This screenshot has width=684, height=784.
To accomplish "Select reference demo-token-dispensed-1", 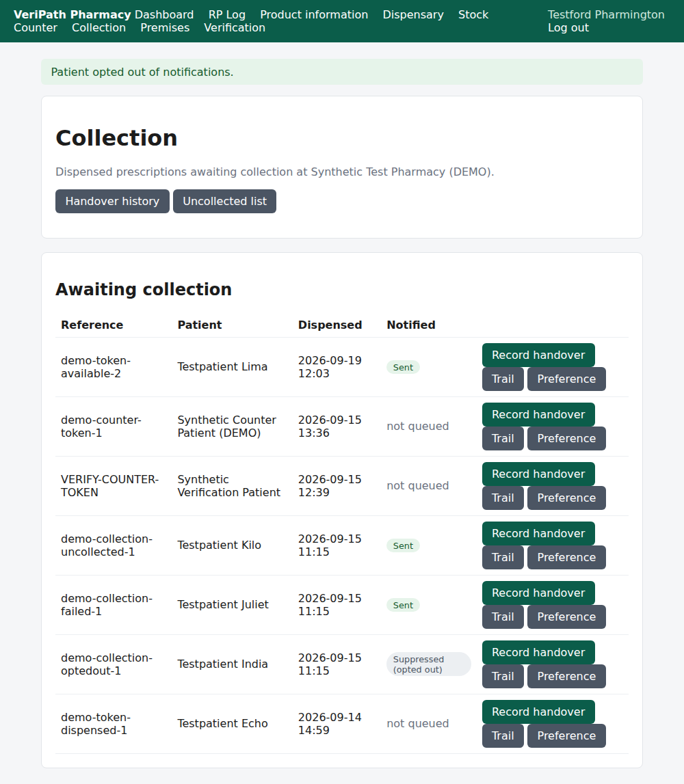I will tap(96, 724).
